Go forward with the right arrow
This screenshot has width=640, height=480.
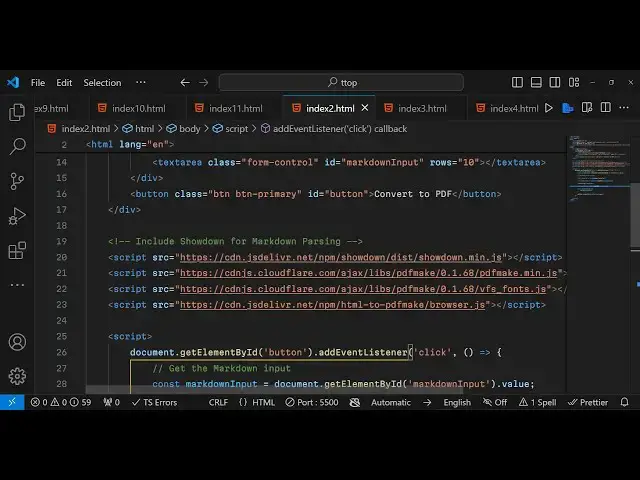point(204,82)
